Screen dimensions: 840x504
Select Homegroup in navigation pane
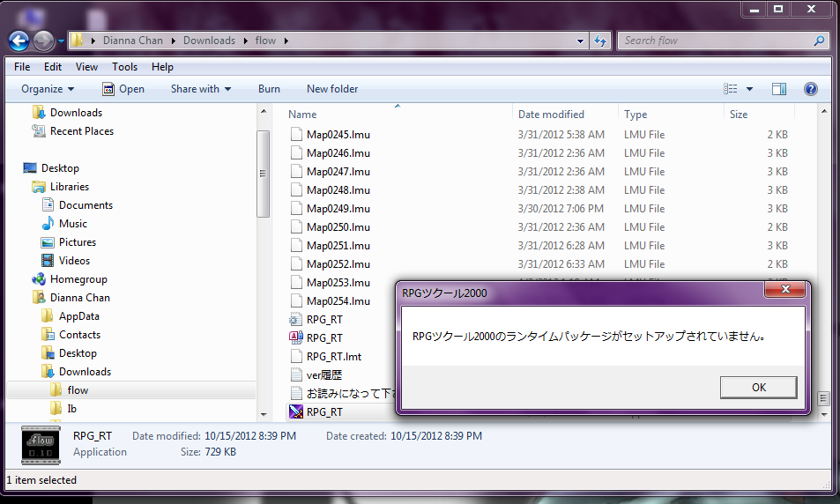click(x=78, y=279)
